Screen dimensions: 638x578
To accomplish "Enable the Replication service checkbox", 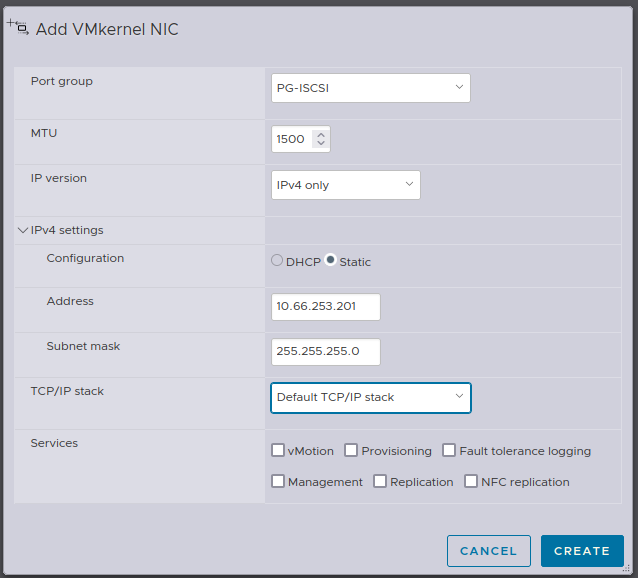I will 380,481.
